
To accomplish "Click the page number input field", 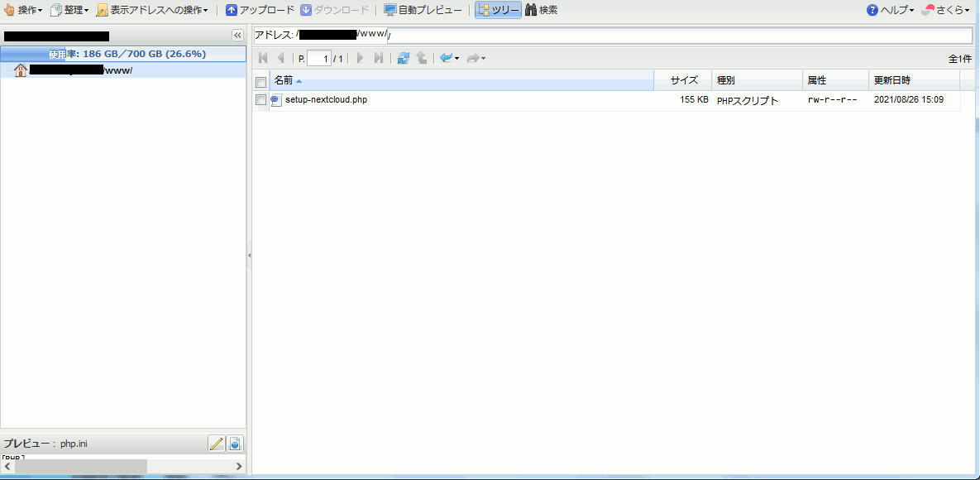I will click(318, 58).
